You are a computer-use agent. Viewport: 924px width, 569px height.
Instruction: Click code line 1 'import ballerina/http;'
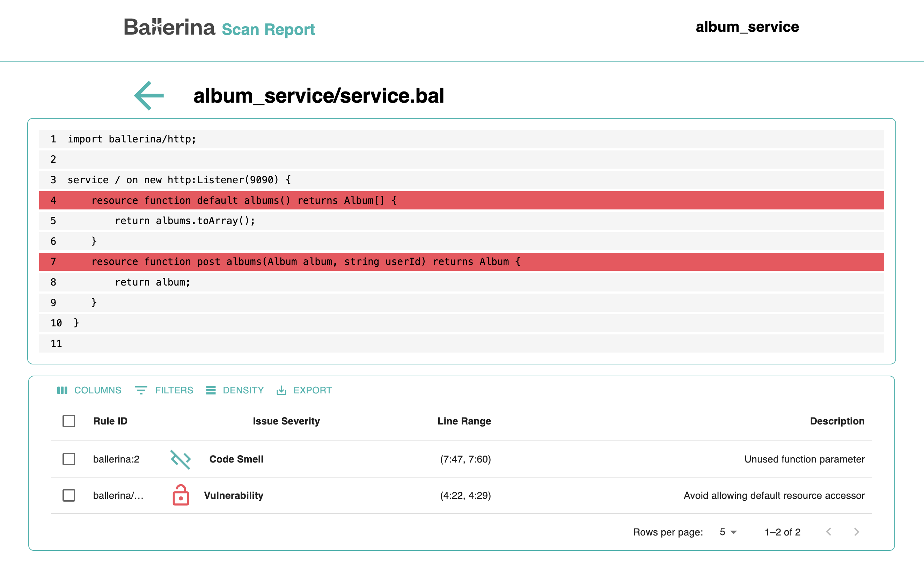click(x=461, y=139)
